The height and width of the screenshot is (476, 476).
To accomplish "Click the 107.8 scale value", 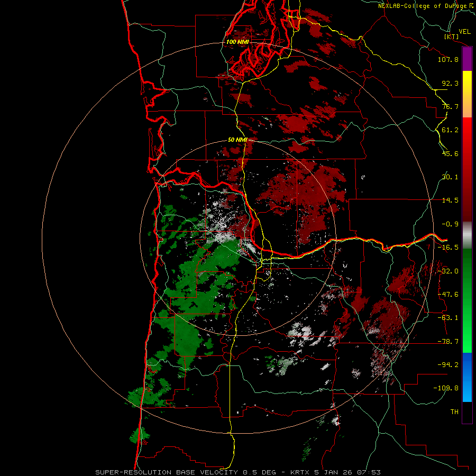I will coord(448,59).
